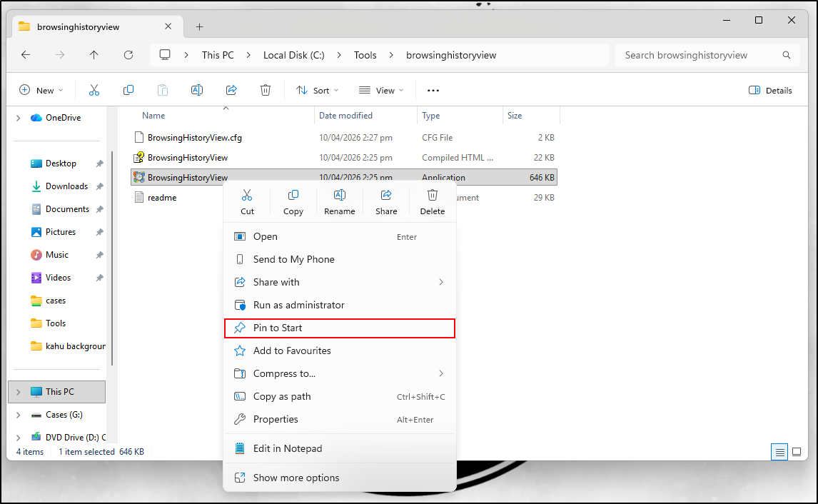Click the PC icon in address bar

coord(165,55)
